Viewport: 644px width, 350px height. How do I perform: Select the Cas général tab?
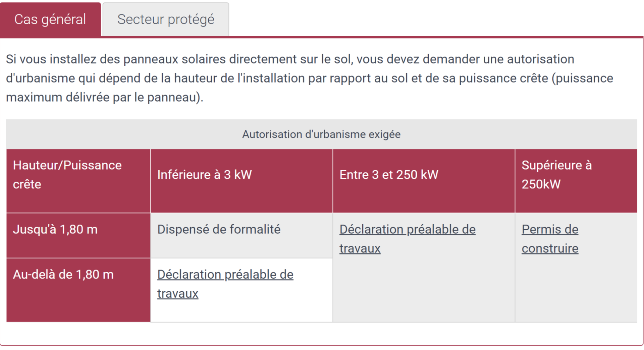click(x=50, y=19)
